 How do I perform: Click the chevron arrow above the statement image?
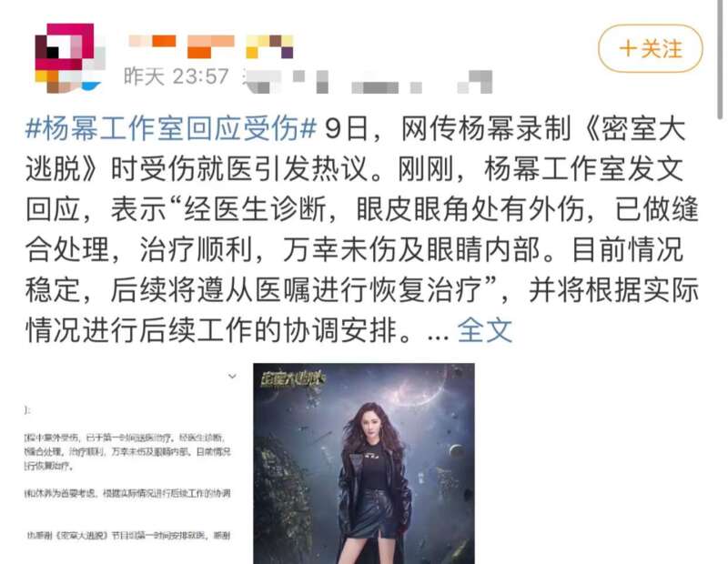click(232, 376)
